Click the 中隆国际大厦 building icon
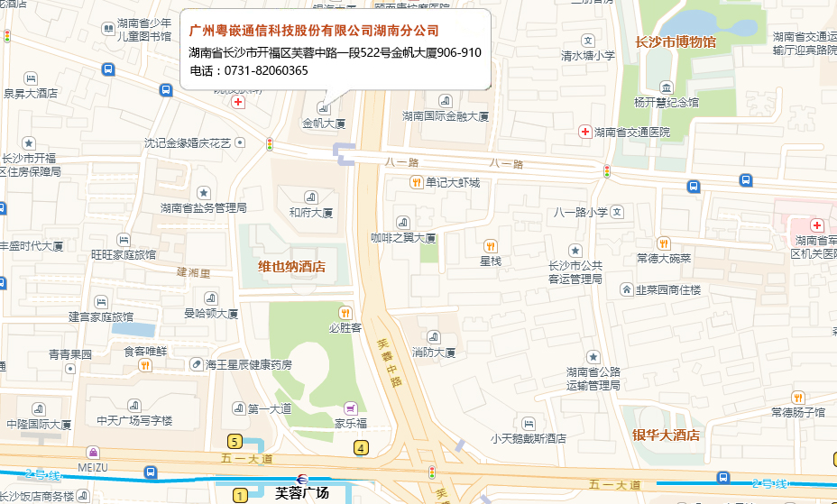837x504 pixels. coord(39,409)
